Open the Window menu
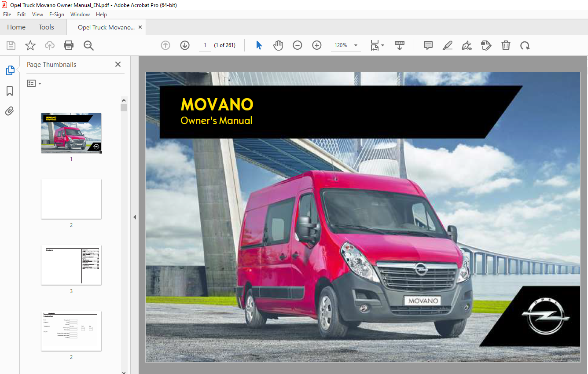Screen dimensions: 588x374 pyautogui.click(x=80, y=15)
